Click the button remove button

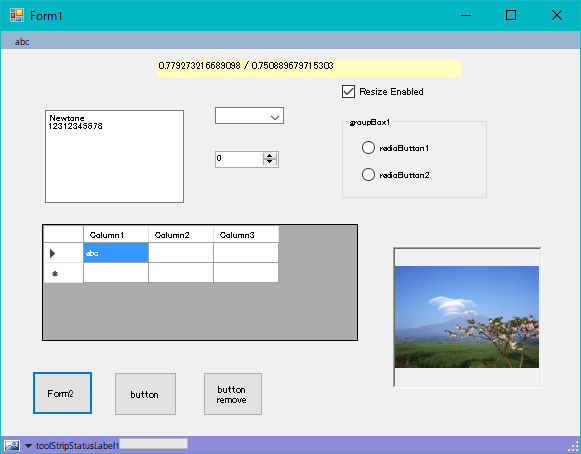(x=233, y=394)
